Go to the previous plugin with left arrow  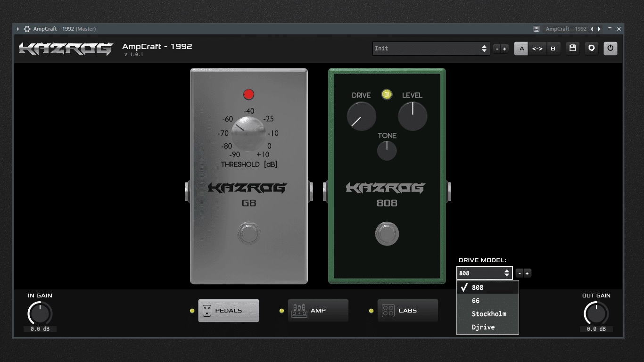pyautogui.click(x=592, y=29)
